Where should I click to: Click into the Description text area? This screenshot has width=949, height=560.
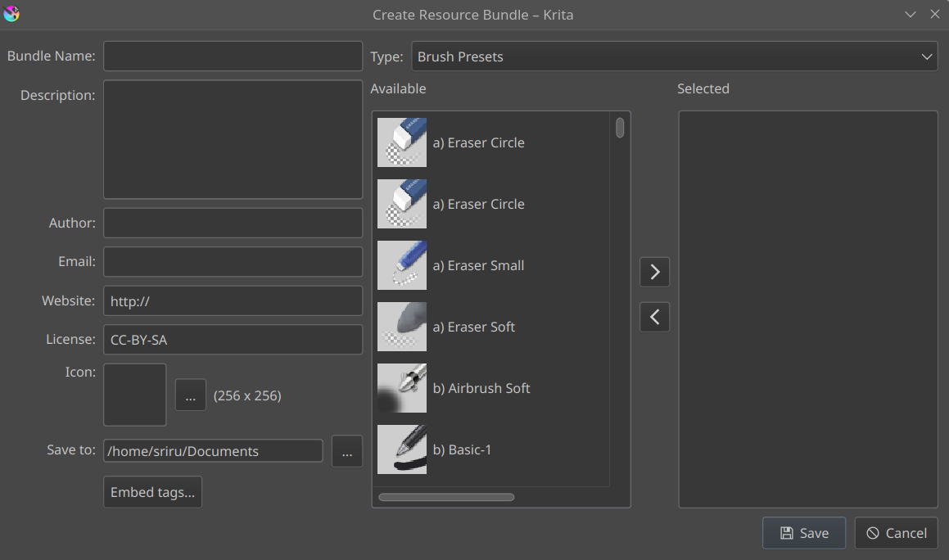pos(233,139)
